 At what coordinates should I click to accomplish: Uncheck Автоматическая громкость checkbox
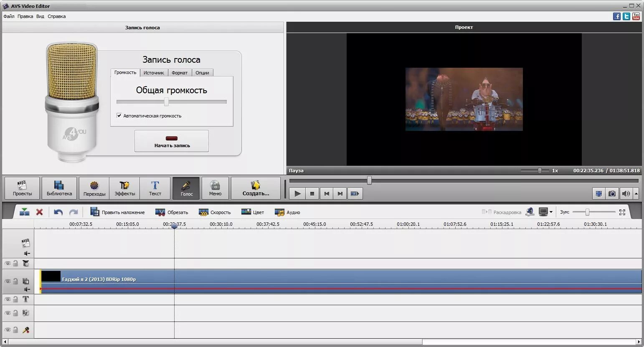(119, 116)
